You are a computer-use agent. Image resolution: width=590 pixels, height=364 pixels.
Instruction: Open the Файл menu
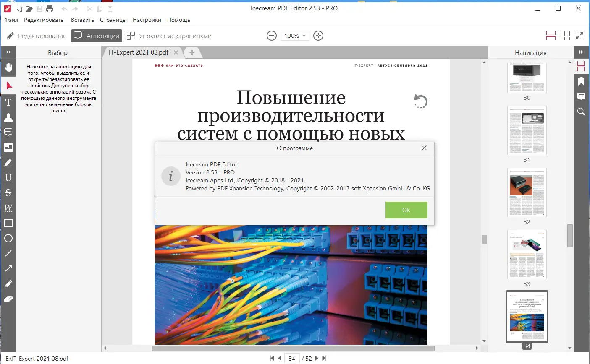coord(11,20)
